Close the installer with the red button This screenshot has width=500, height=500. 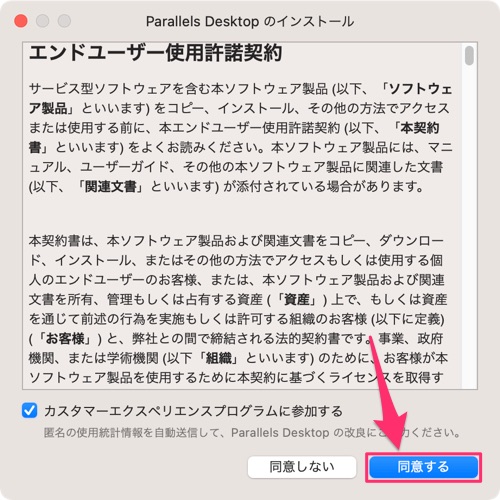pos(21,21)
